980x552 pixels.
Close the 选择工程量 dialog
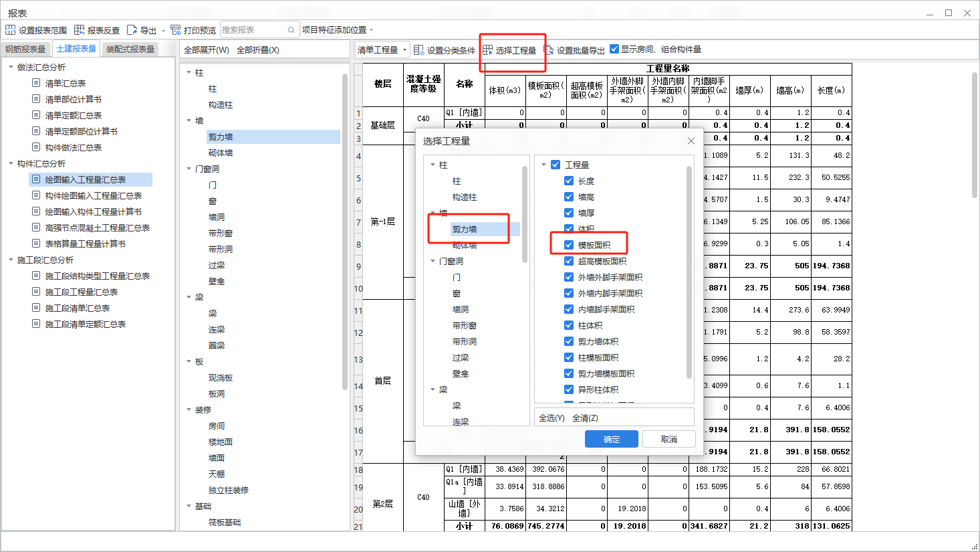pos(691,141)
